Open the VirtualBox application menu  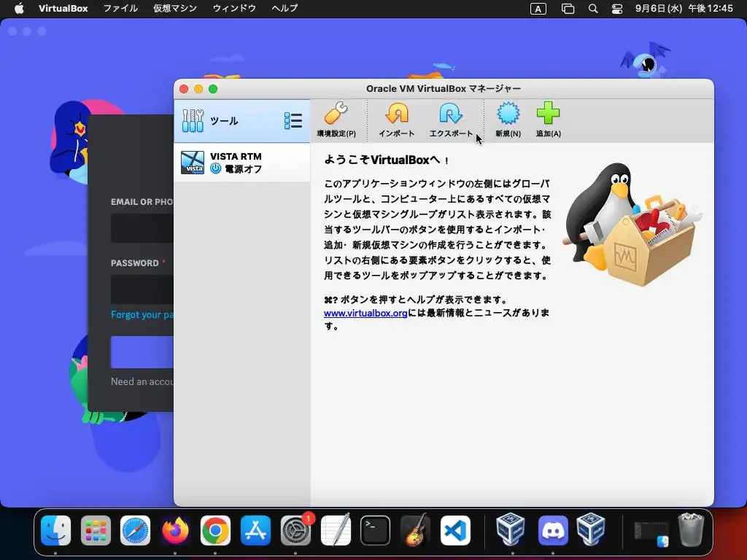[x=63, y=8]
